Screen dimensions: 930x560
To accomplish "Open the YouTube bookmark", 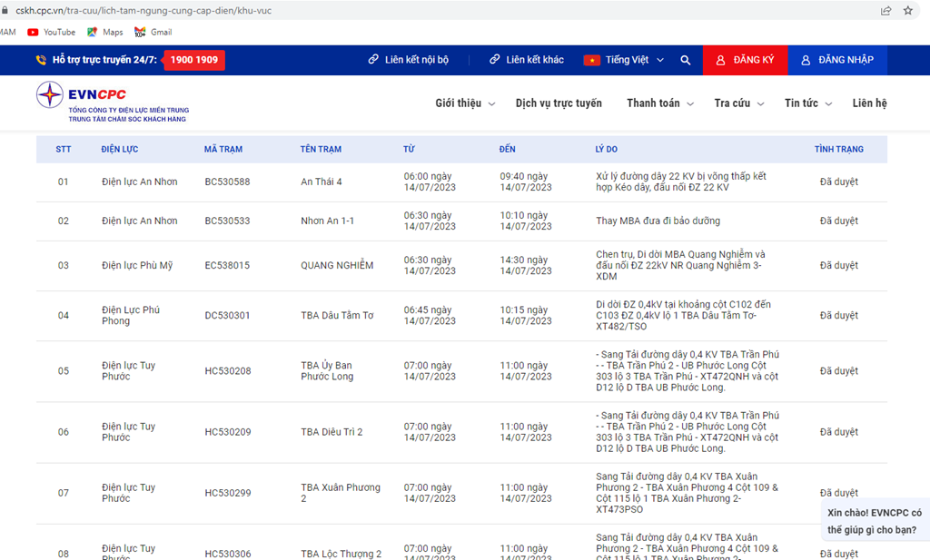I will (x=52, y=32).
